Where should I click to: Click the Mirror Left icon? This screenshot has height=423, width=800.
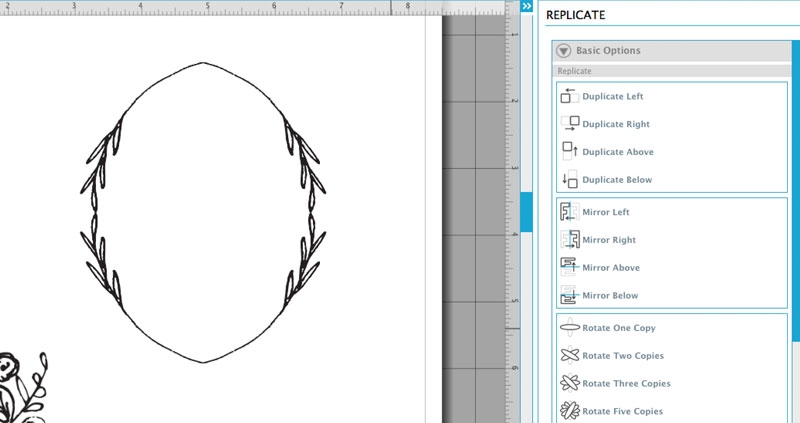tap(569, 211)
